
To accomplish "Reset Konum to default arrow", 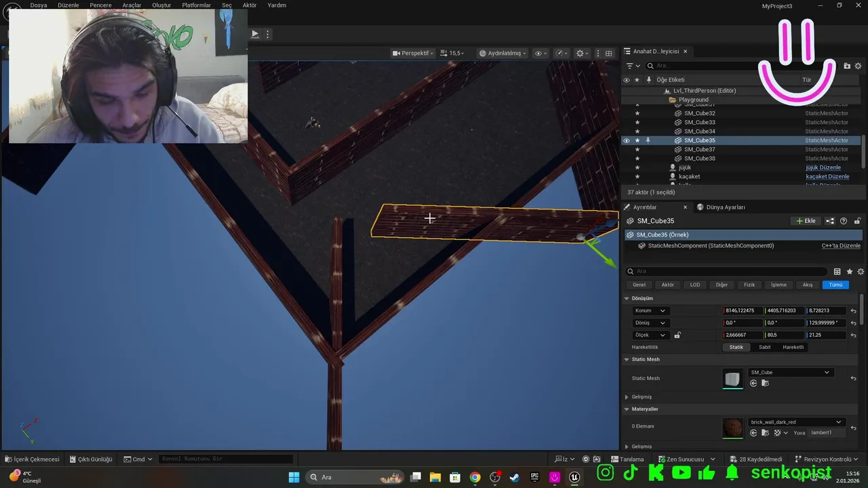I will (854, 310).
